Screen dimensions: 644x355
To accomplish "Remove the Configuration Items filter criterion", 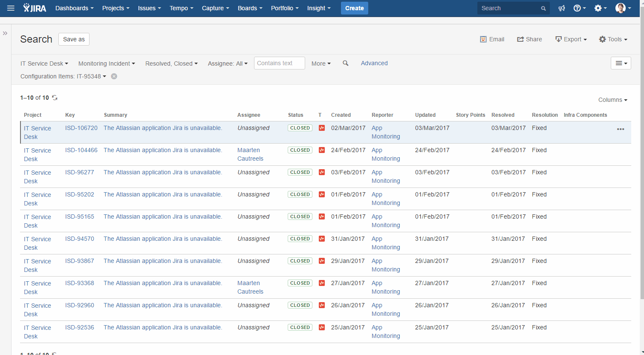I will pyautogui.click(x=114, y=76).
